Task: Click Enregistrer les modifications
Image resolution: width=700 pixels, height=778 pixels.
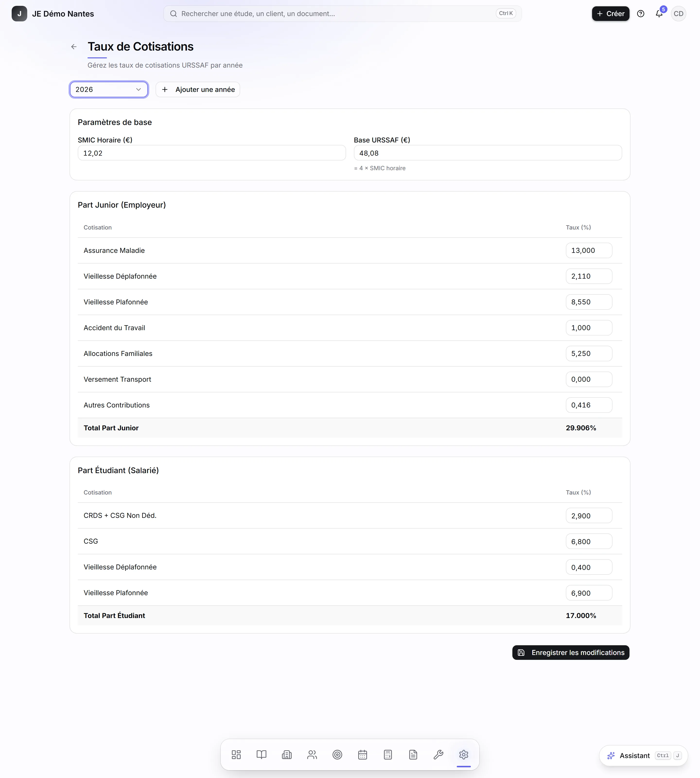Action: click(571, 653)
